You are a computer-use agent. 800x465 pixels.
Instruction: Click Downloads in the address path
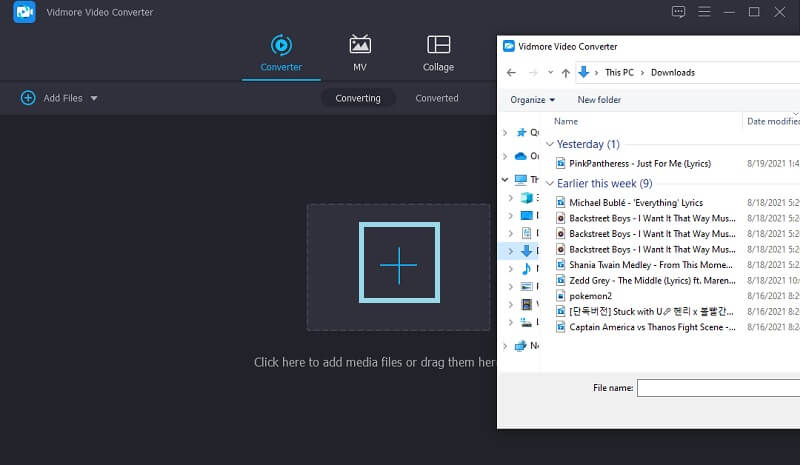coord(672,73)
